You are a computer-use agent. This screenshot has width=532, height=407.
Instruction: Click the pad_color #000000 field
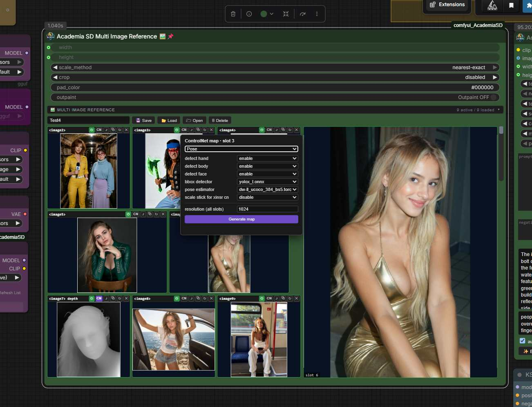(x=275, y=87)
